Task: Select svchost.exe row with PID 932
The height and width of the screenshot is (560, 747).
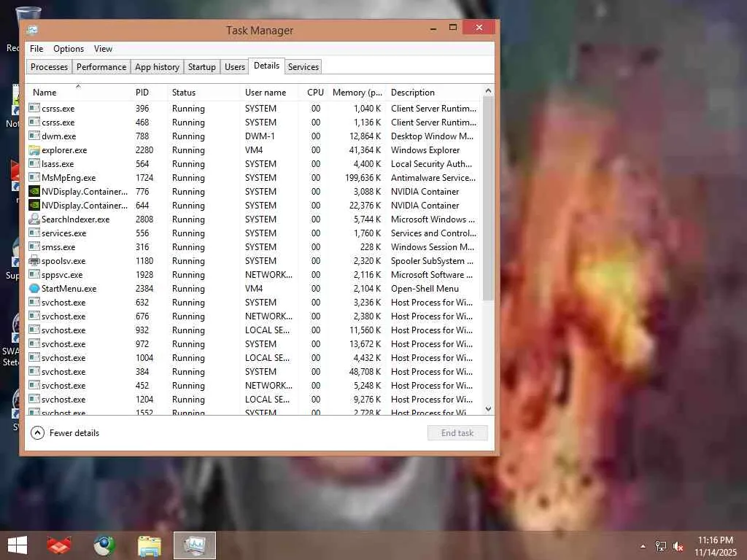Action: 255,330
